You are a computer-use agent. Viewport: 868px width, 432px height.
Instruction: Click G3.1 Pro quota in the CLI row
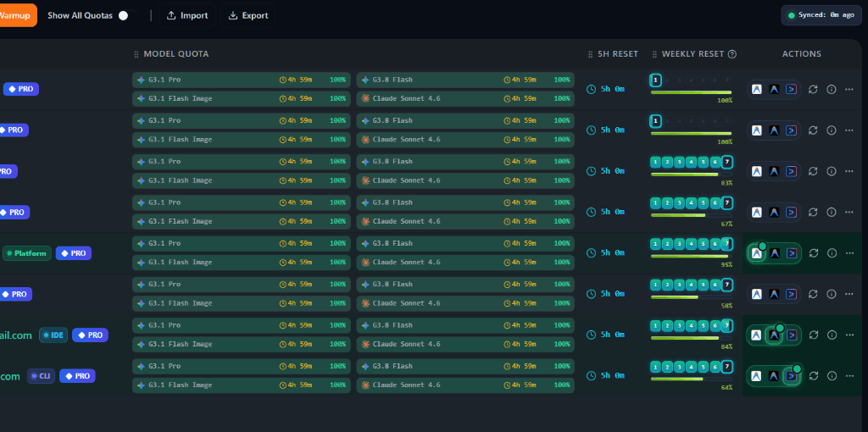point(242,366)
